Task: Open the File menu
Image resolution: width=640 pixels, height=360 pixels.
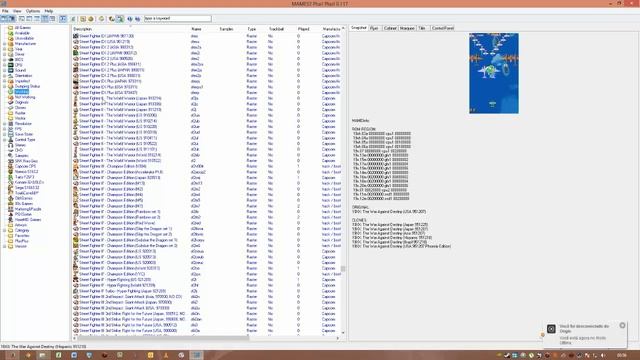Action: point(5,11)
